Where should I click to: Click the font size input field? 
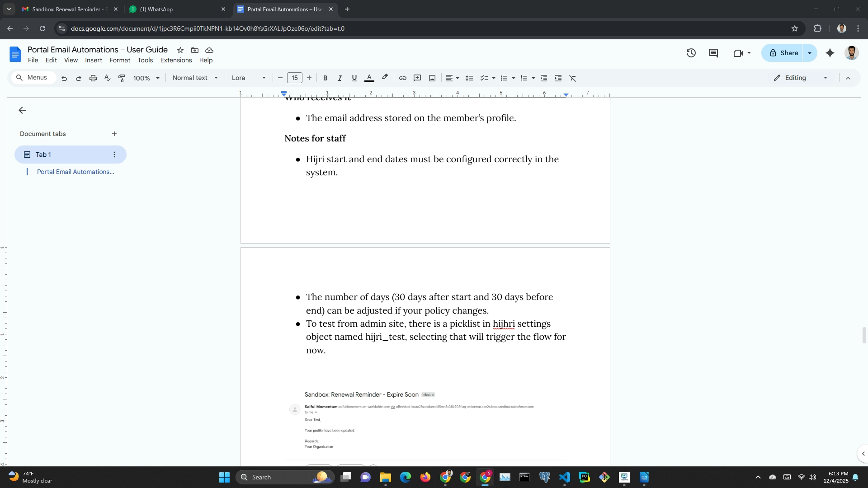click(295, 78)
